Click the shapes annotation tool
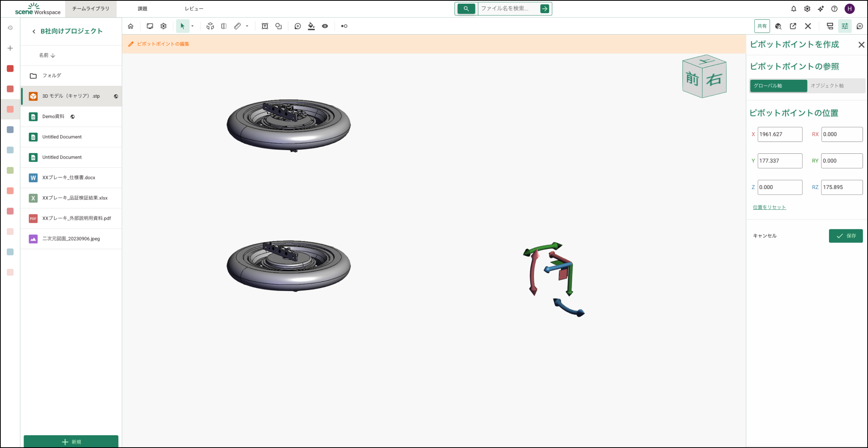This screenshot has width=868, height=448. (x=279, y=26)
